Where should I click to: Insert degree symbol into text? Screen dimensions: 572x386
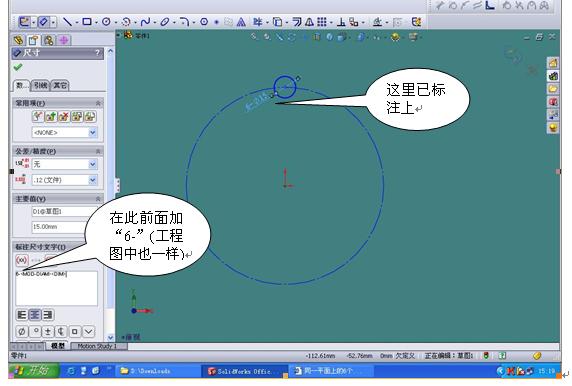tap(35, 332)
